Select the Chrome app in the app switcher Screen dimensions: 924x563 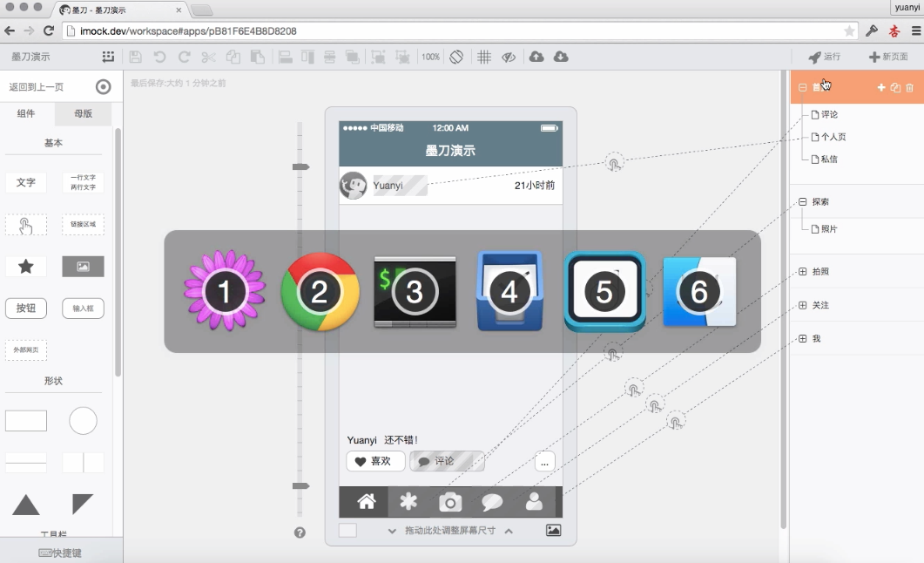click(320, 291)
